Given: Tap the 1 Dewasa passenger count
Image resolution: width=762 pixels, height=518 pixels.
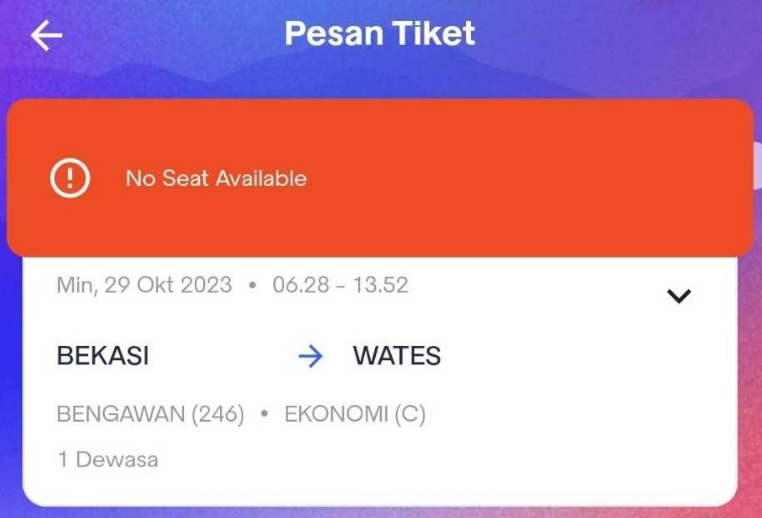Looking at the screenshot, I should click(107, 460).
